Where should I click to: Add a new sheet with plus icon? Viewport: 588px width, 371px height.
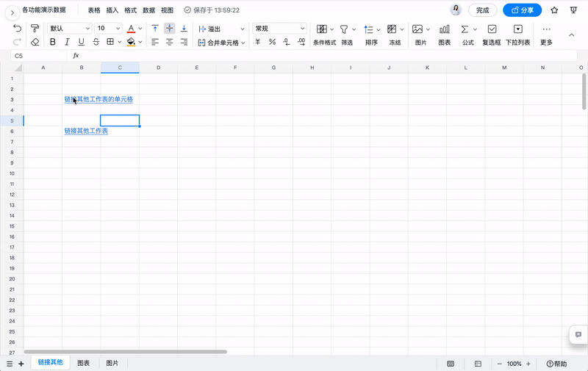(21, 364)
